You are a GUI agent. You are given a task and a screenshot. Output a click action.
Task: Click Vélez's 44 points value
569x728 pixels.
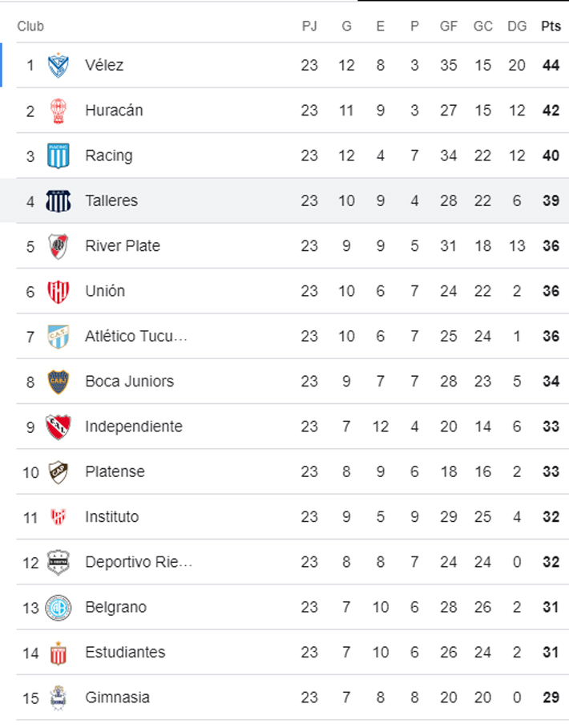(551, 65)
